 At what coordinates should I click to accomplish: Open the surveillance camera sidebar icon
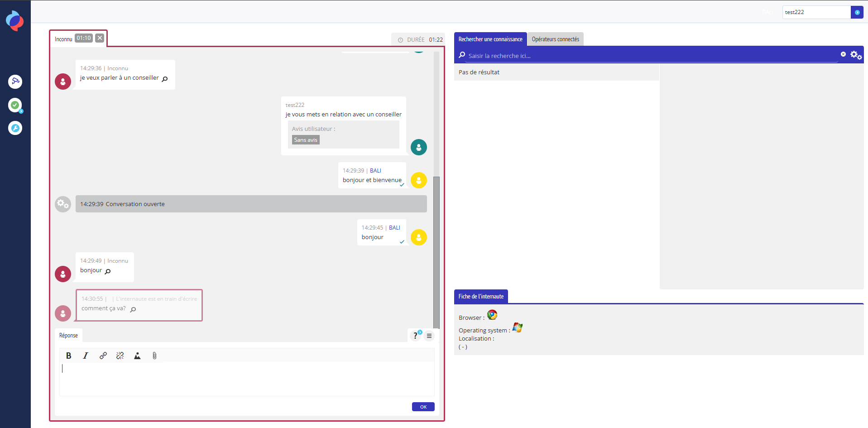15,82
